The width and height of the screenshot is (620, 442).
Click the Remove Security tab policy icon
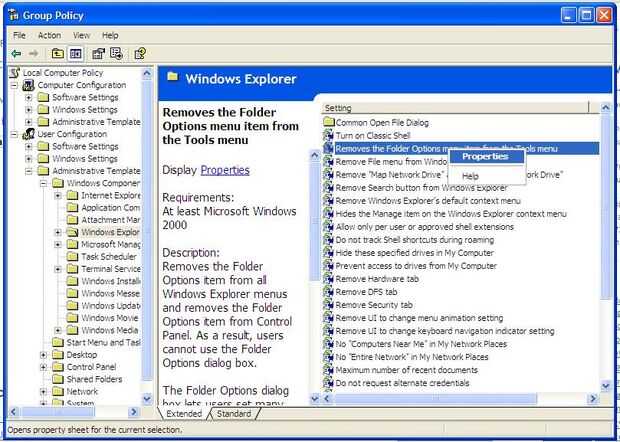328,305
